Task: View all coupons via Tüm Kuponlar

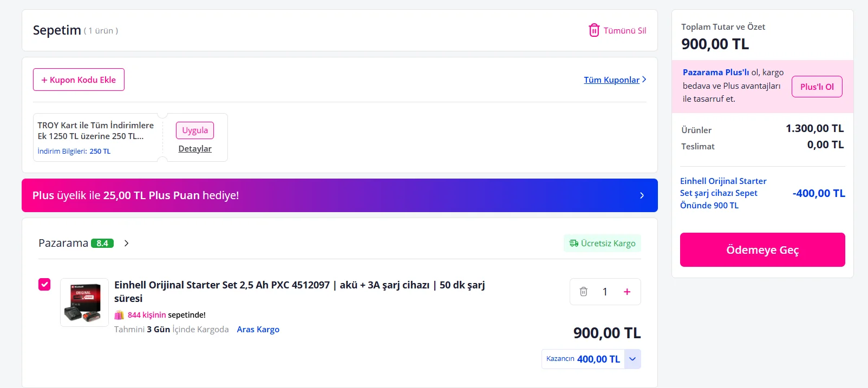Action: click(611, 80)
